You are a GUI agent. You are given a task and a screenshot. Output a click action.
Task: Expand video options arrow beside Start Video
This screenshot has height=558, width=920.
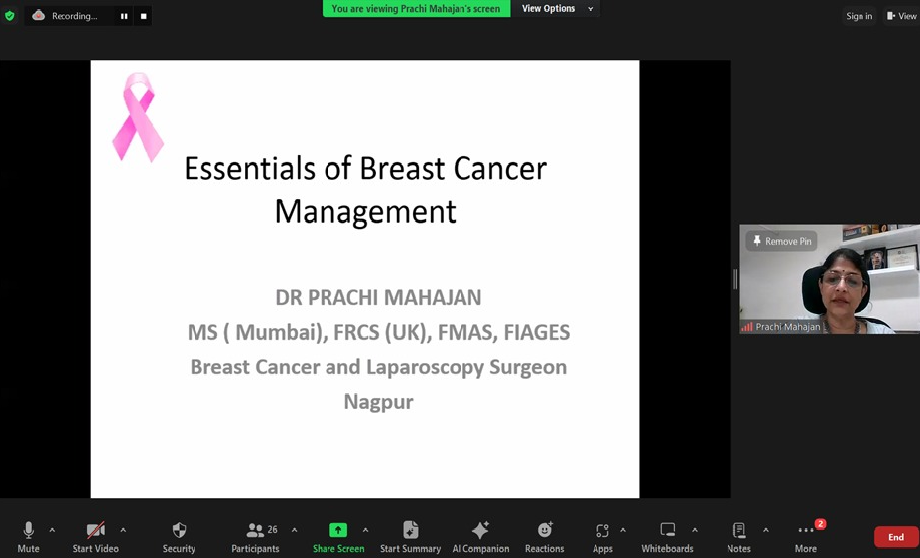point(123,530)
